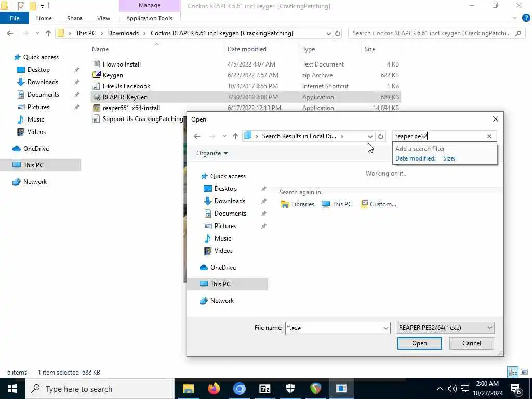532x399 pixels.
Task: Switch to the View ribbon tab
Action: tap(103, 18)
